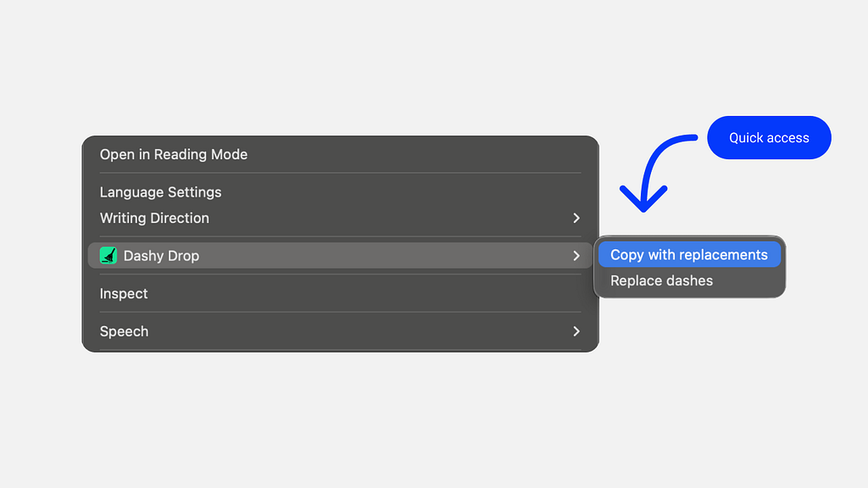Select the Speech menu label

(x=124, y=331)
